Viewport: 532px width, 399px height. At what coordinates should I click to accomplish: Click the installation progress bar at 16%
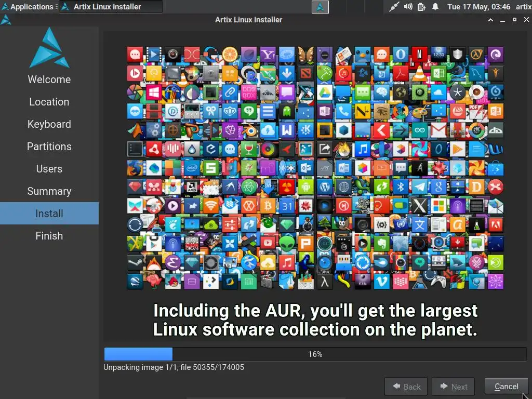click(x=315, y=354)
